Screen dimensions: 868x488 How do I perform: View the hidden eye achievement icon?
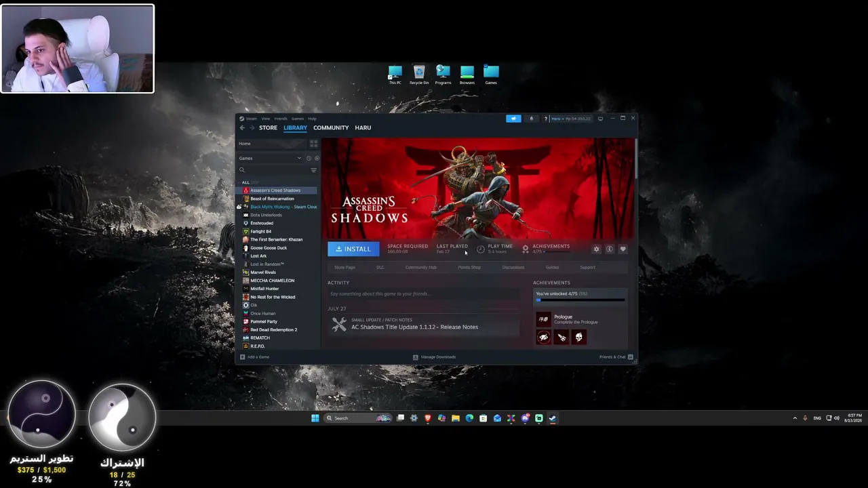[x=543, y=337]
